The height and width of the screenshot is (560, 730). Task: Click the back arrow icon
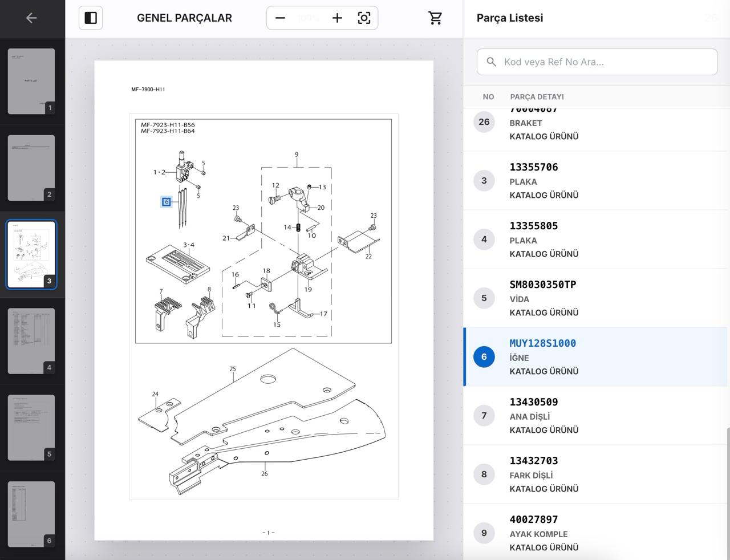pos(31,18)
